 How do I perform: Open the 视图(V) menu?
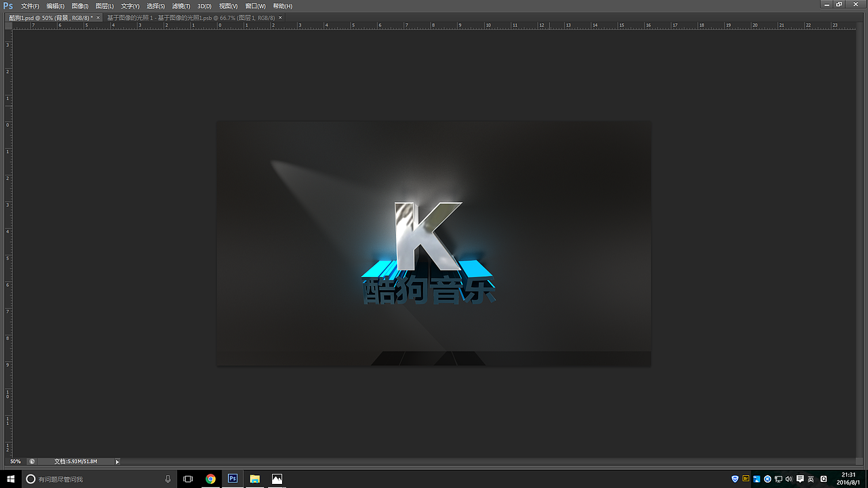[x=229, y=6]
